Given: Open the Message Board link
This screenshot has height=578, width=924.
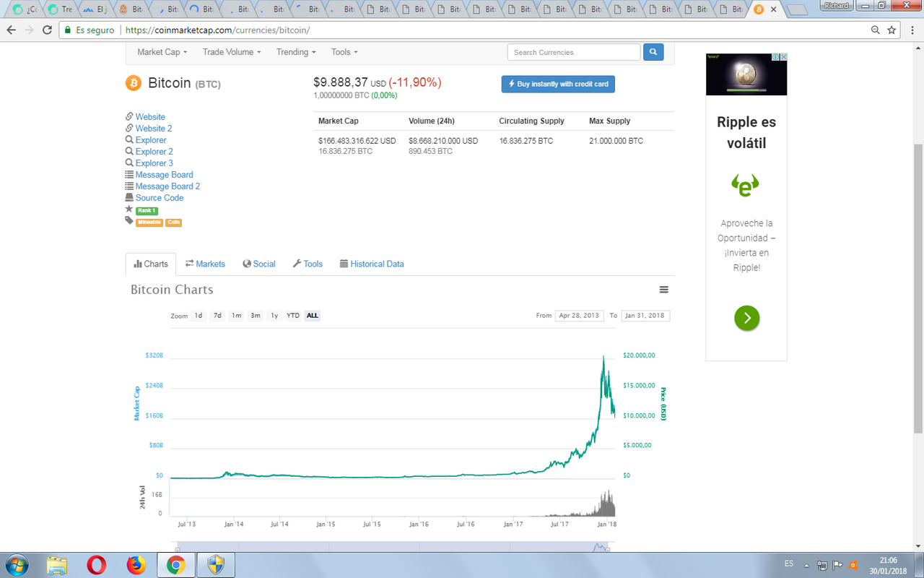Looking at the screenshot, I should pos(165,175).
